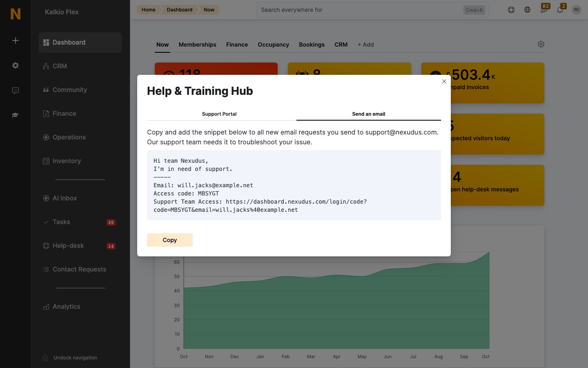Open settings gear in left rail
This screenshot has height=368, width=588.
point(16,65)
